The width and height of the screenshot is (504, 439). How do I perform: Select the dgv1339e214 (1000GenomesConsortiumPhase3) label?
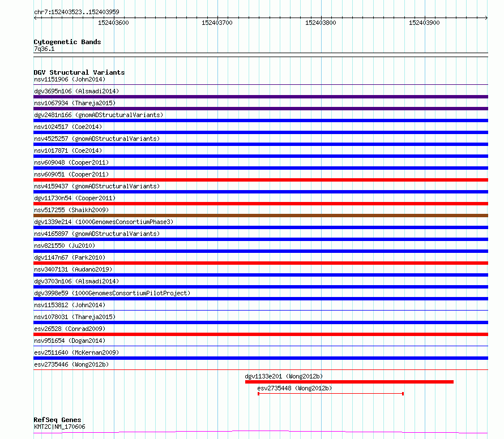104,222
